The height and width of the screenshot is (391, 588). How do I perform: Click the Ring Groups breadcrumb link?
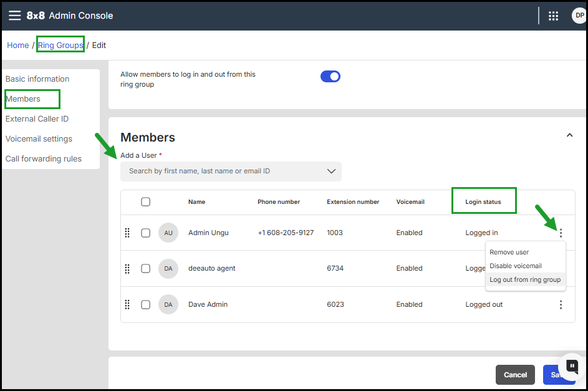coord(60,45)
